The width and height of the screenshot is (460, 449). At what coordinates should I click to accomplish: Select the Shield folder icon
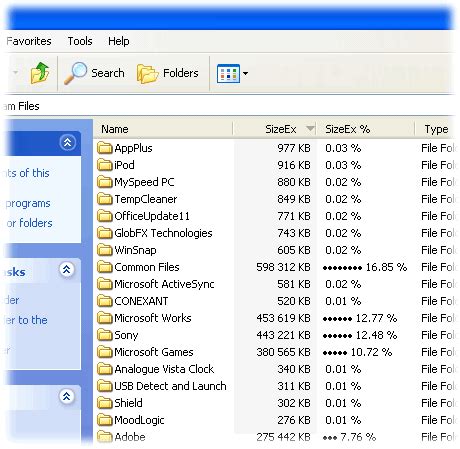[105, 403]
